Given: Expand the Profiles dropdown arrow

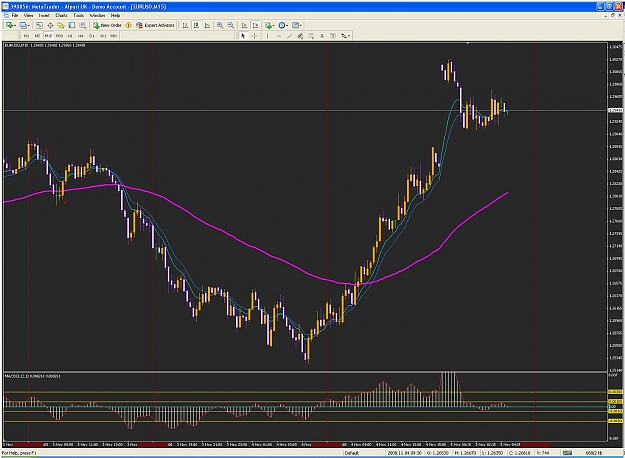Looking at the screenshot, I should pyautogui.click(x=29, y=26).
